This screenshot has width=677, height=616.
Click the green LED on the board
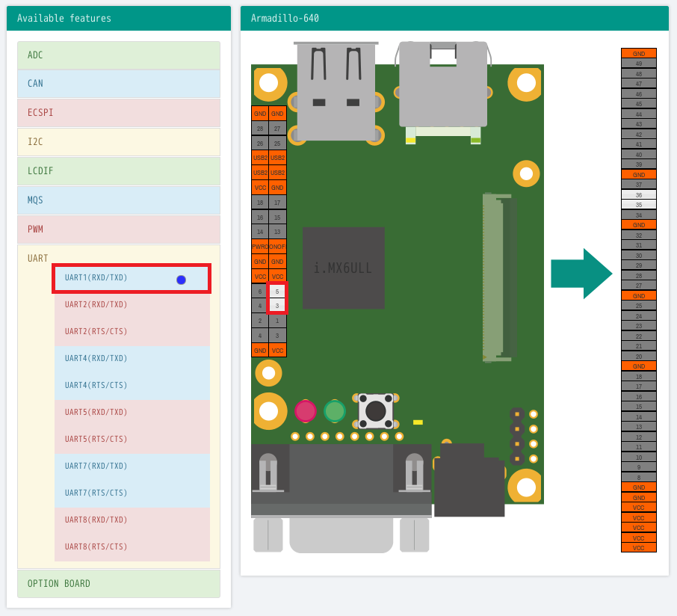click(335, 411)
